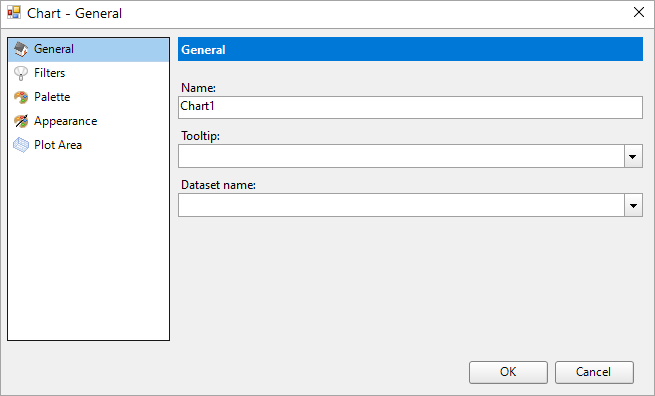This screenshot has width=655, height=396.
Task: Click inside the Dataset name combo box
Action: tap(401, 205)
